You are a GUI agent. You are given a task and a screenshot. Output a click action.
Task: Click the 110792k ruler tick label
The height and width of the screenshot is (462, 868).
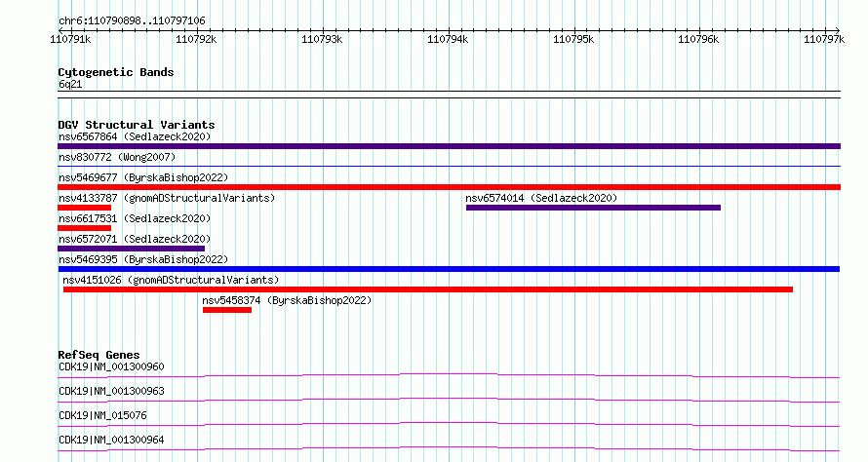click(196, 39)
